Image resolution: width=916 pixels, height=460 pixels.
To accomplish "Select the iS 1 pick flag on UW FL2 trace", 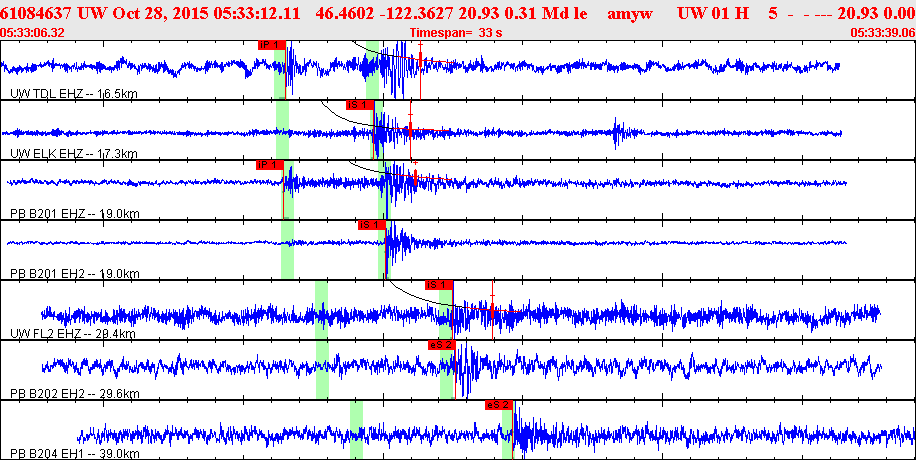I will [x=440, y=285].
